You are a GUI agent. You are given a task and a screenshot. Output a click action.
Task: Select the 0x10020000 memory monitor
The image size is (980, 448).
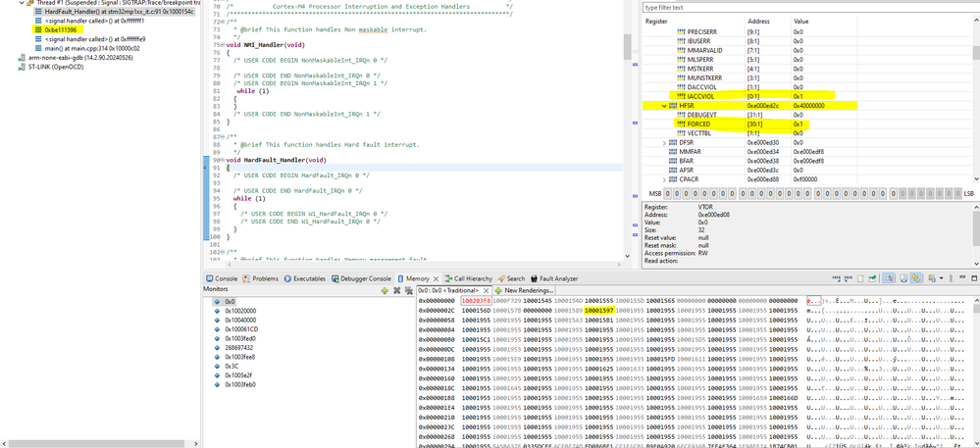click(242, 310)
